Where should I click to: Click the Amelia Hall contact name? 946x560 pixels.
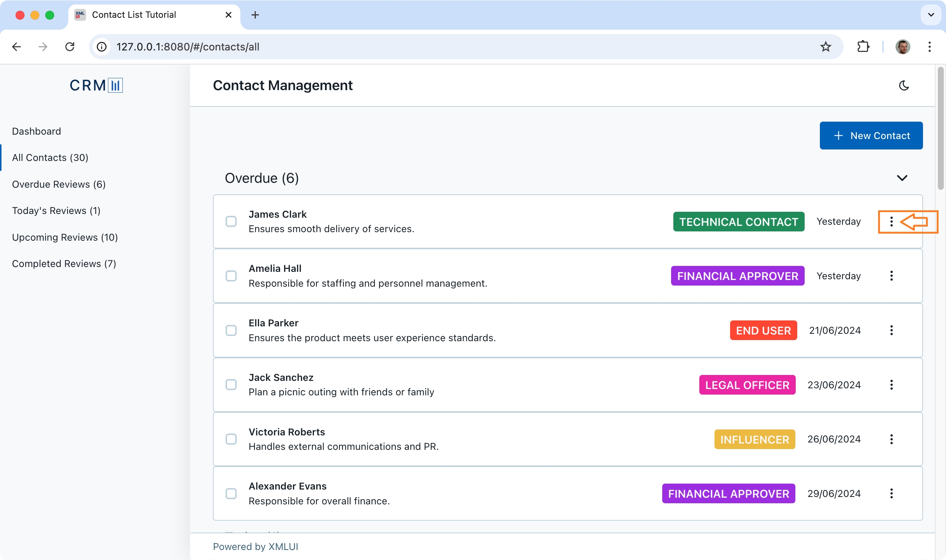(275, 269)
